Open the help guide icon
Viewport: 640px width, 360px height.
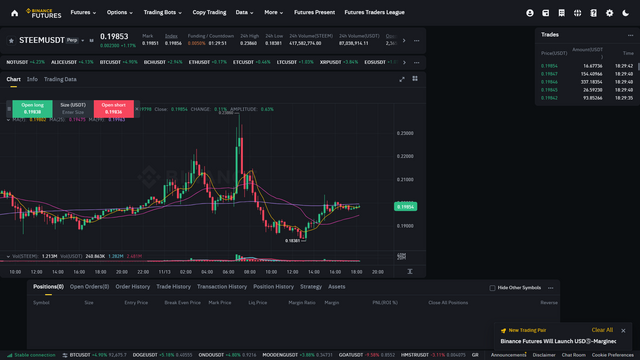point(593,13)
